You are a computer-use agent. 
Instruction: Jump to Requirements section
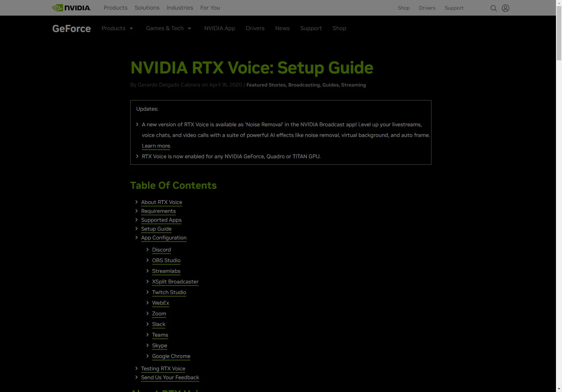coord(158,211)
